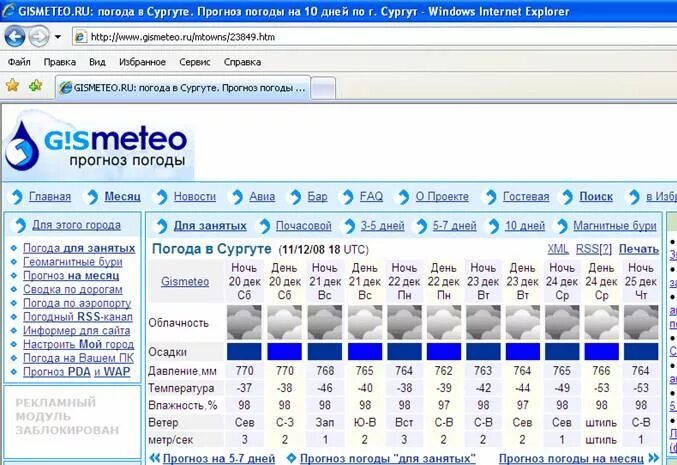
Task: Open Прогноз погоды на месяц bottom link
Action: [571, 459]
